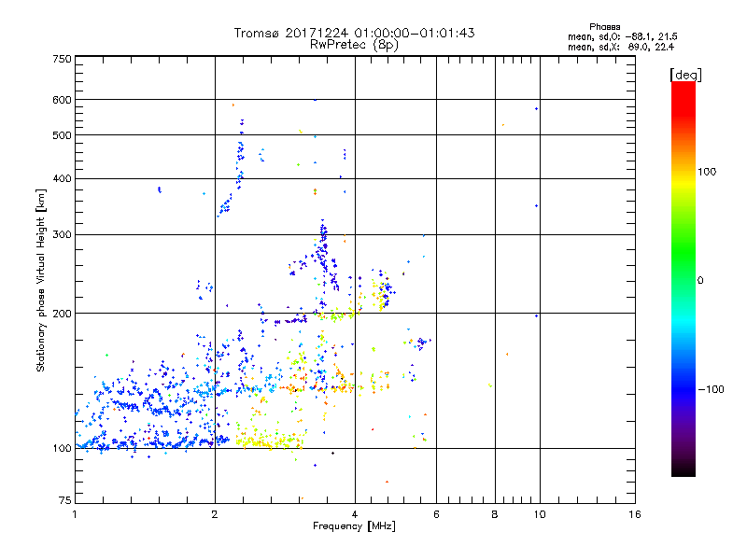This screenshot has width=747, height=560.
Task: Click the y-axis tick label '300'
Action: coord(63,235)
